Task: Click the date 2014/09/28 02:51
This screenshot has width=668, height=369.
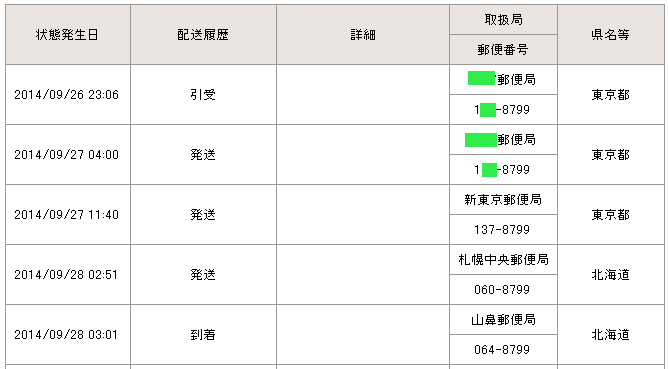Action: 66,275
